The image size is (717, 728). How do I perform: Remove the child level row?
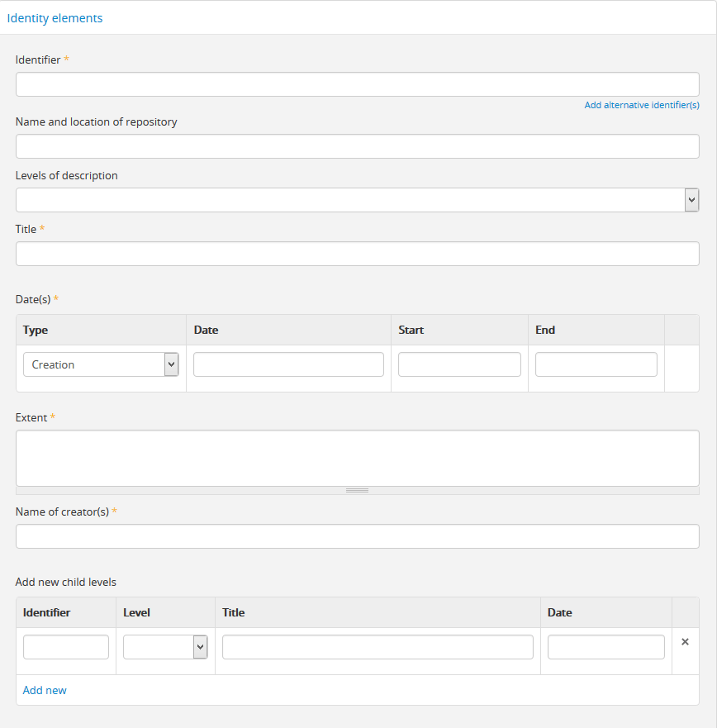685,641
